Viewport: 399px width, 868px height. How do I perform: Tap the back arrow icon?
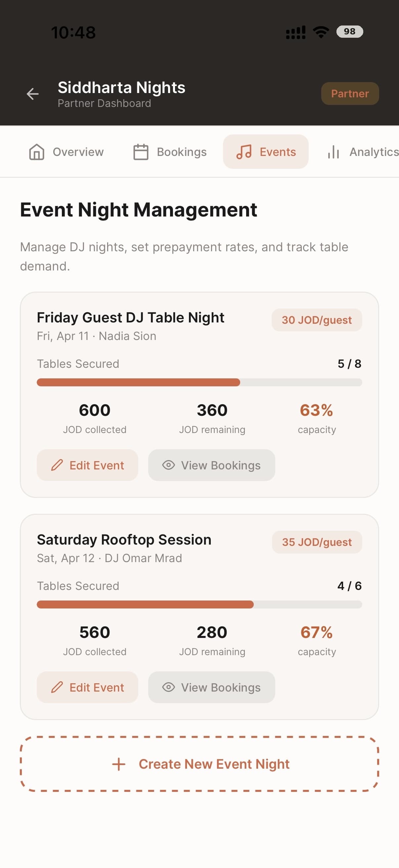click(x=33, y=94)
